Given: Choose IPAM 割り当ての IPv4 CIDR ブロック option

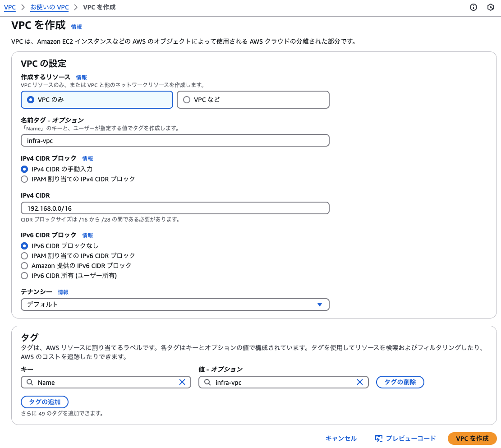Looking at the screenshot, I should (24, 179).
